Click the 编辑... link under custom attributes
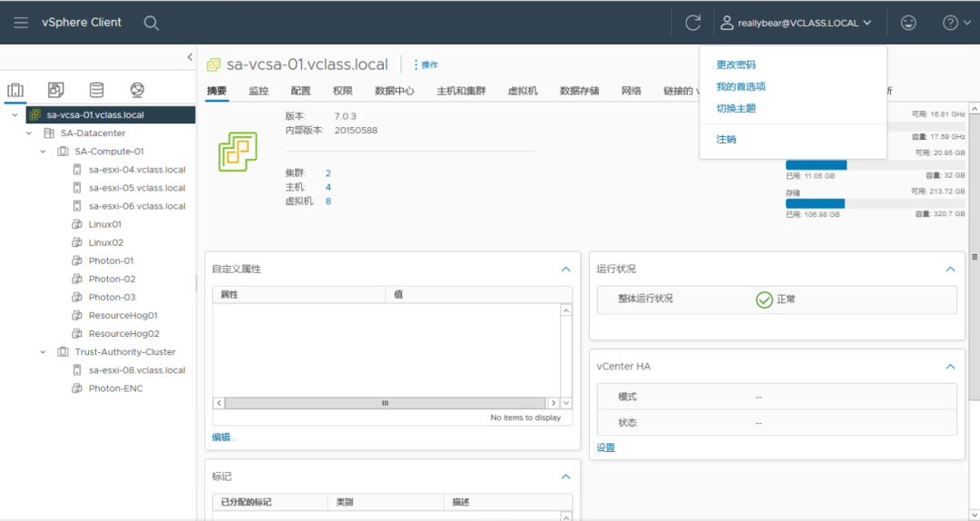Image resolution: width=980 pixels, height=521 pixels. point(224,437)
